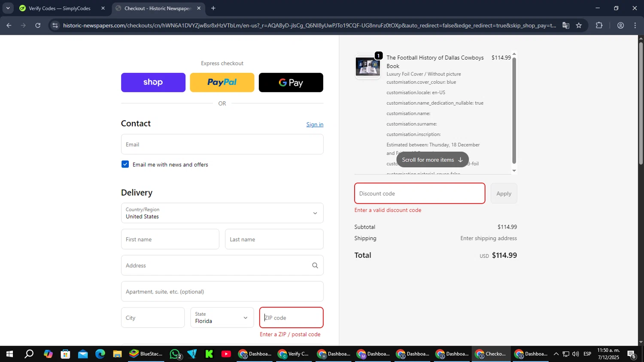Click the page vertical scrollbar
644x362 pixels.
point(641,103)
